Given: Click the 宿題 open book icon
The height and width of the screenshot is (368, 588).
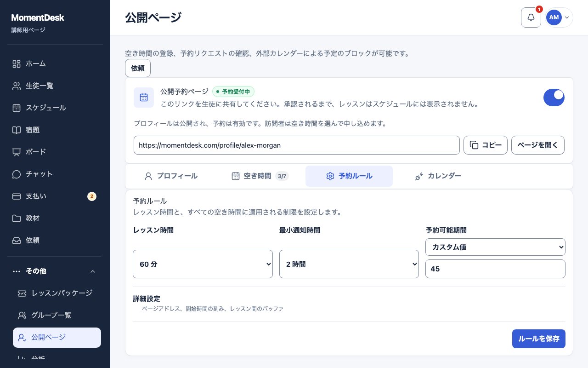Looking at the screenshot, I should (17, 130).
